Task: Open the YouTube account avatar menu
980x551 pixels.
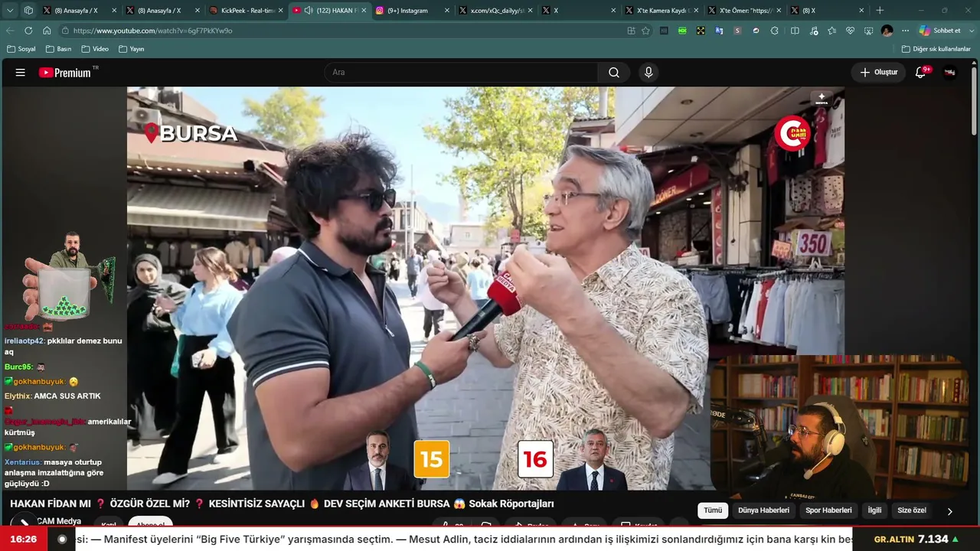Action: pos(950,73)
